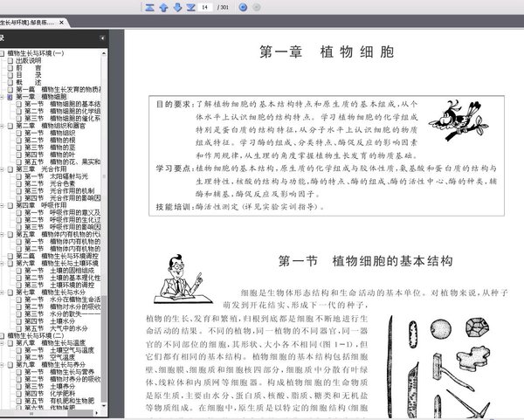Click the page number field showing 14
The height and width of the screenshot is (420, 524).
tap(205, 7)
